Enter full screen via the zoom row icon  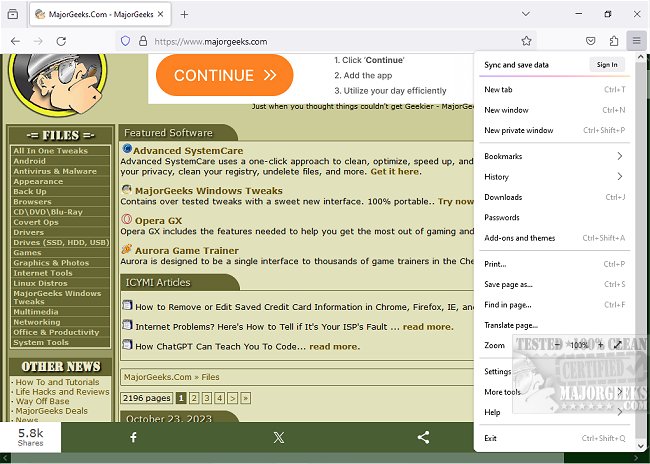(618, 345)
